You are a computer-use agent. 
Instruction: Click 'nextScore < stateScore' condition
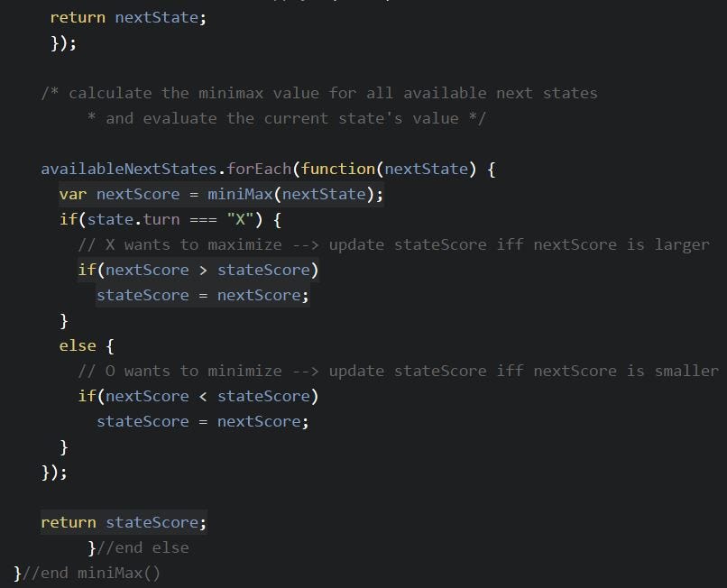coord(207,397)
